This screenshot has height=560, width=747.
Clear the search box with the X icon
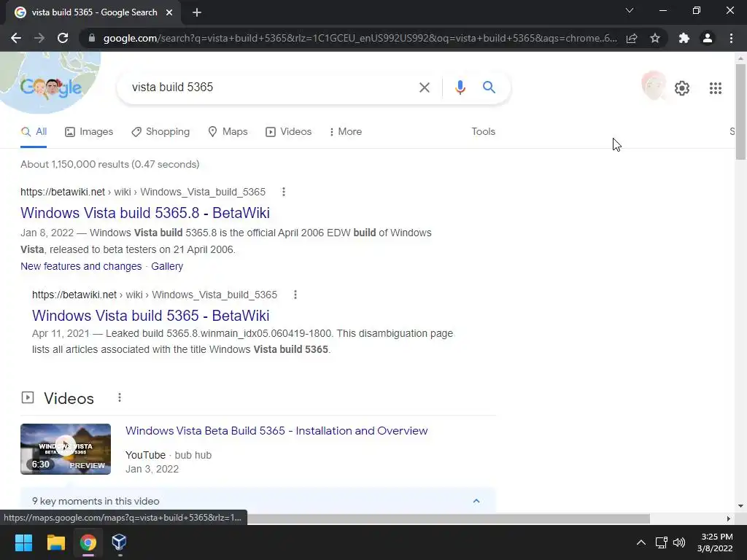pyautogui.click(x=424, y=87)
